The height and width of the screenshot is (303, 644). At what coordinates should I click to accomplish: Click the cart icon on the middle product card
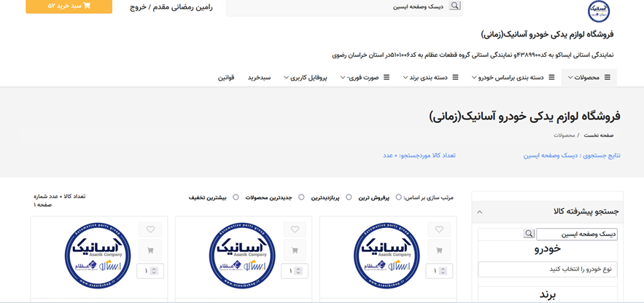pos(295,250)
